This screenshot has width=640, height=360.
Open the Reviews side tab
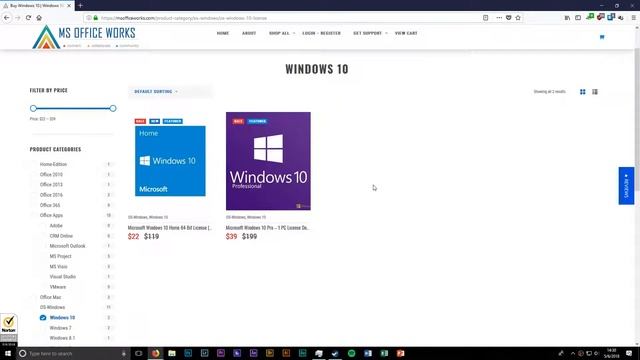[x=626, y=186]
